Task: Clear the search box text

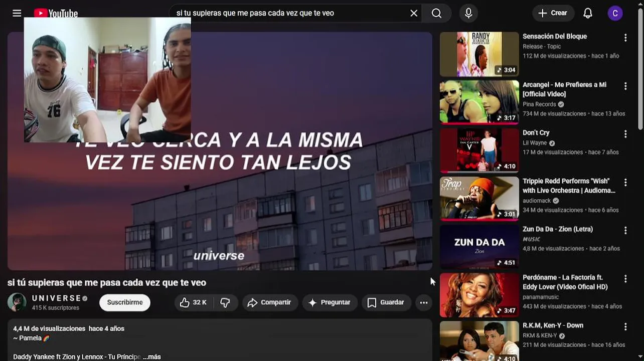Action: (x=414, y=13)
